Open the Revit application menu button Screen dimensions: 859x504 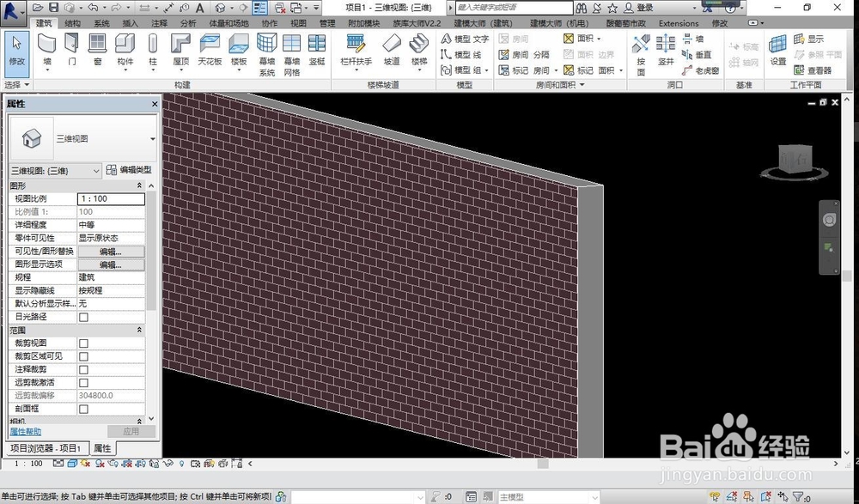tap(13, 11)
